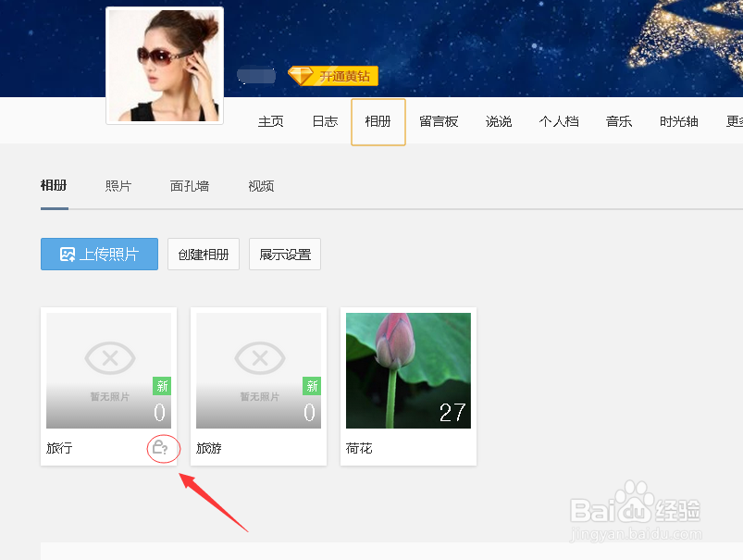Open 时光轴 from the navigation menu
This screenshot has height=560, width=743.
coord(678,120)
